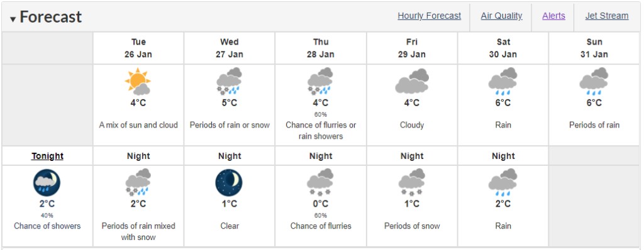Click the underlined Tonight heading
644x250 pixels.
click(x=48, y=156)
